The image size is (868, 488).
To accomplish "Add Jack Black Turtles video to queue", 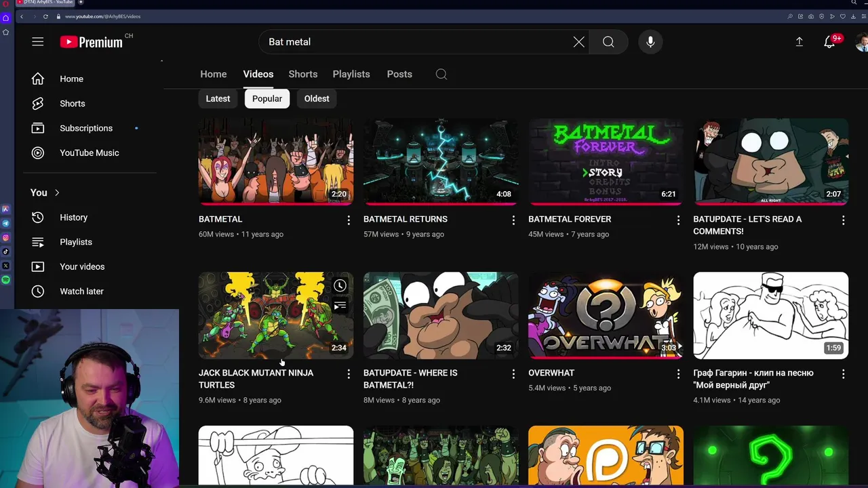I will click(x=340, y=306).
